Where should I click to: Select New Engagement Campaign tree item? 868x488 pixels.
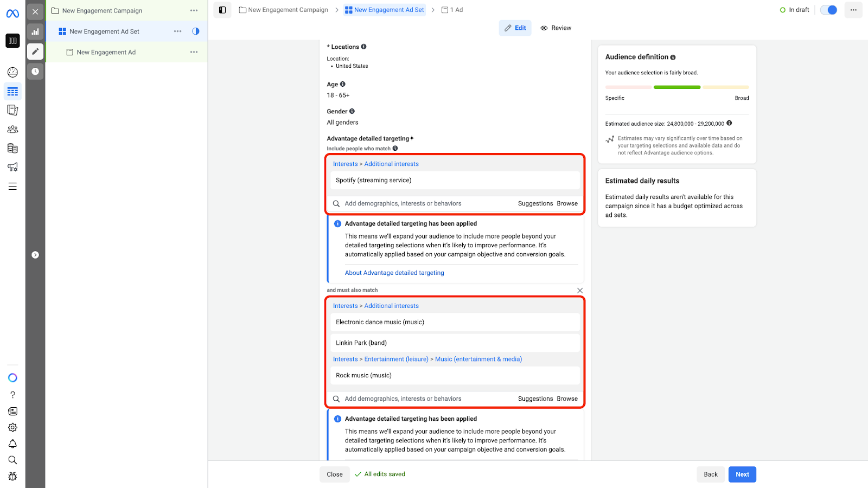click(x=102, y=11)
